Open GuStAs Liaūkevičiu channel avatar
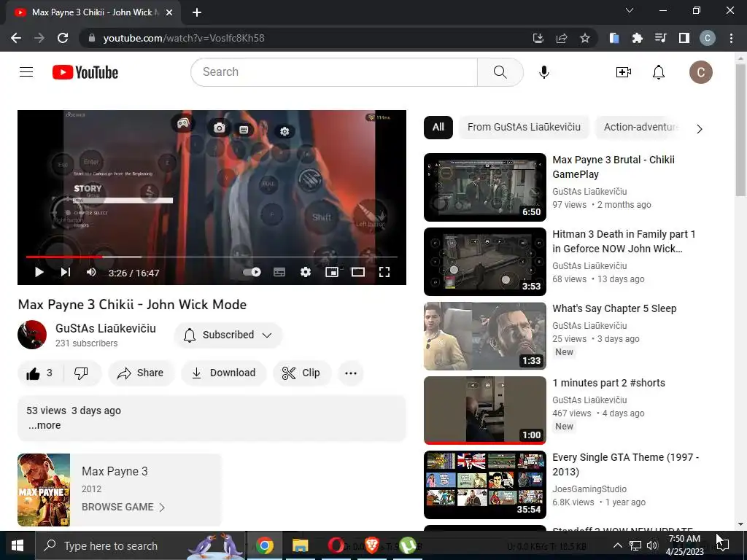The image size is (747, 560). click(x=32, y=335)
